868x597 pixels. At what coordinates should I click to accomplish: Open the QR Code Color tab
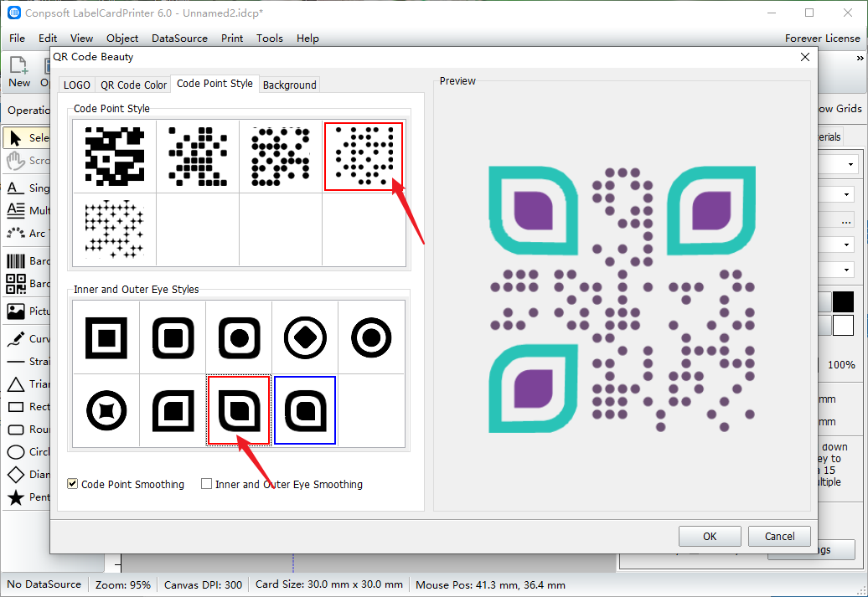133,85
